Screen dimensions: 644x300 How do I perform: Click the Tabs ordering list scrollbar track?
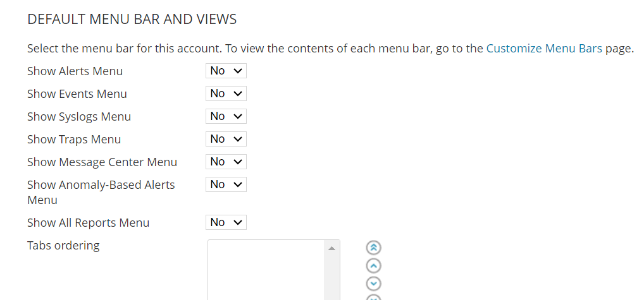click(332, 278)
